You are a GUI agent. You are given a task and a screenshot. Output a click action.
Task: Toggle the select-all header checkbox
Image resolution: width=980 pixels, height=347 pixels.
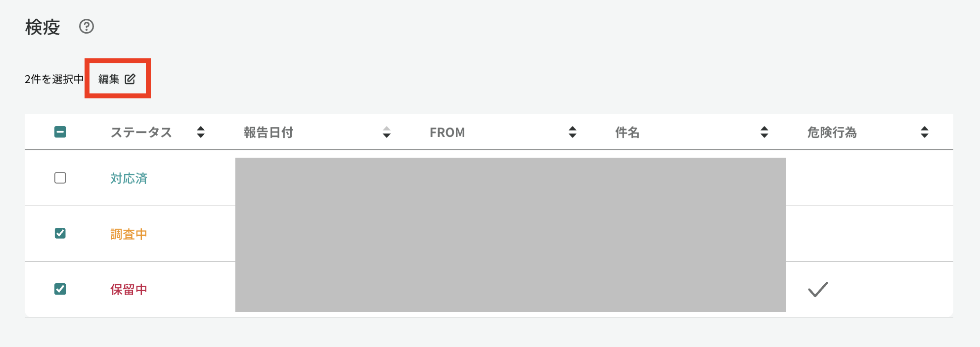coord(60,132)
